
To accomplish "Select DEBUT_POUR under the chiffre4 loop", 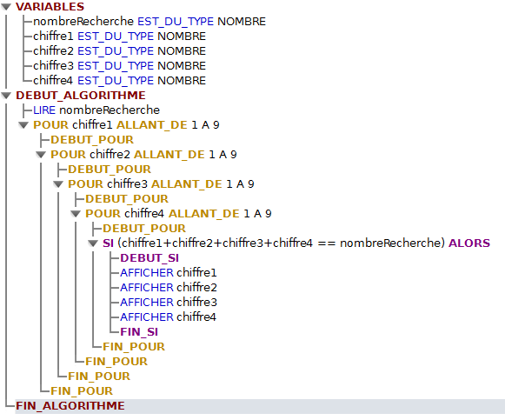I will [144, 229].
